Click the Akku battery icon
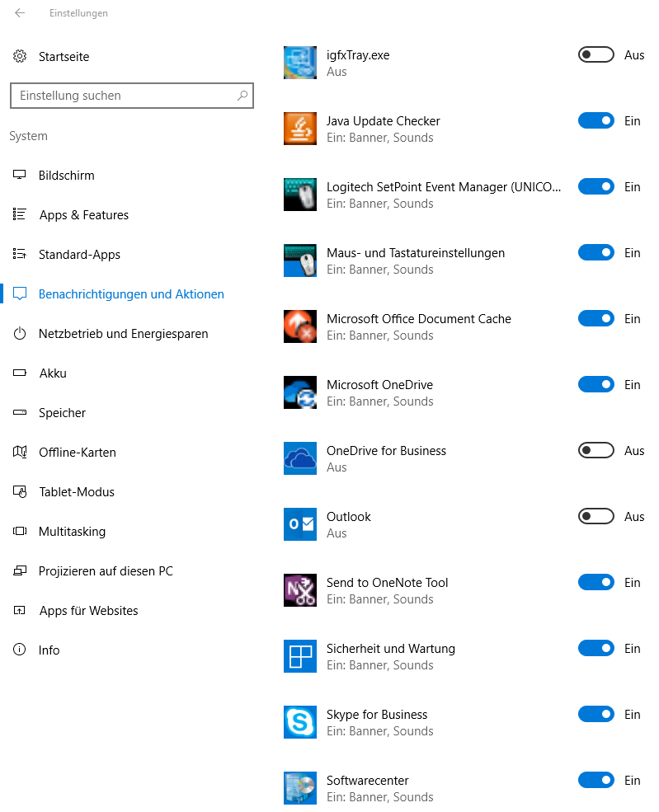This screenshot has width=659, height=812. tap(20, 373)
